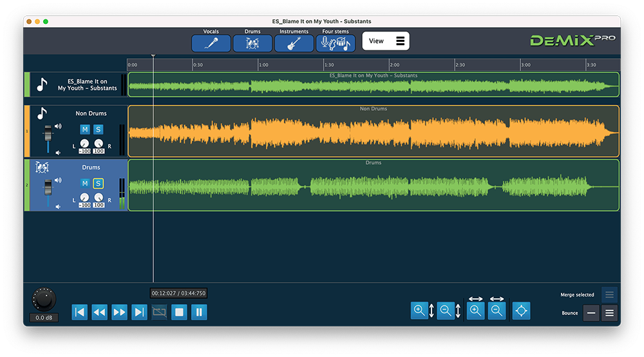
Task: Mute the Non Drums track
Action: [x=85, y=130]
